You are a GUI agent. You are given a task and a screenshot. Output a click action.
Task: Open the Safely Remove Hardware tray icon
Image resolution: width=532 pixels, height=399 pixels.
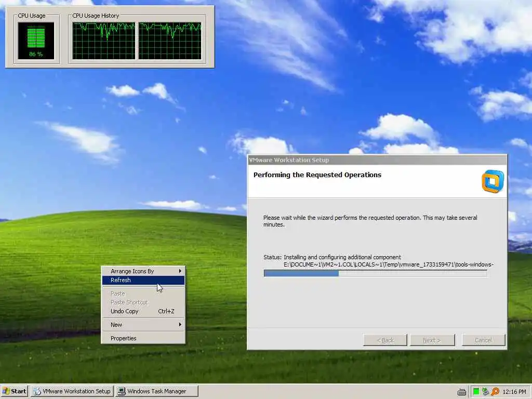[486, 392]
